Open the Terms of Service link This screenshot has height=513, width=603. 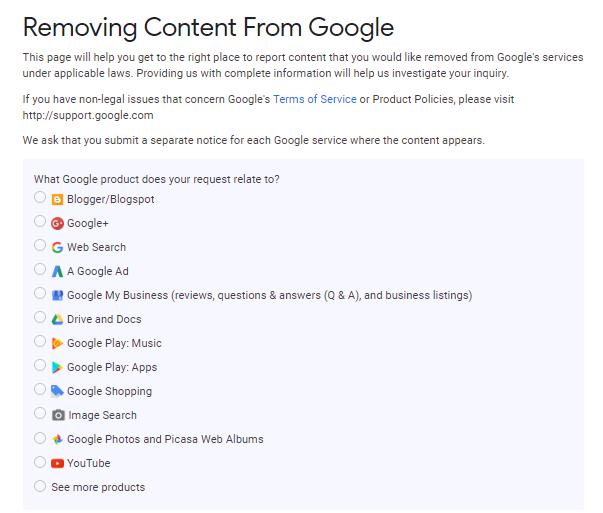click(x=315, y=99)
